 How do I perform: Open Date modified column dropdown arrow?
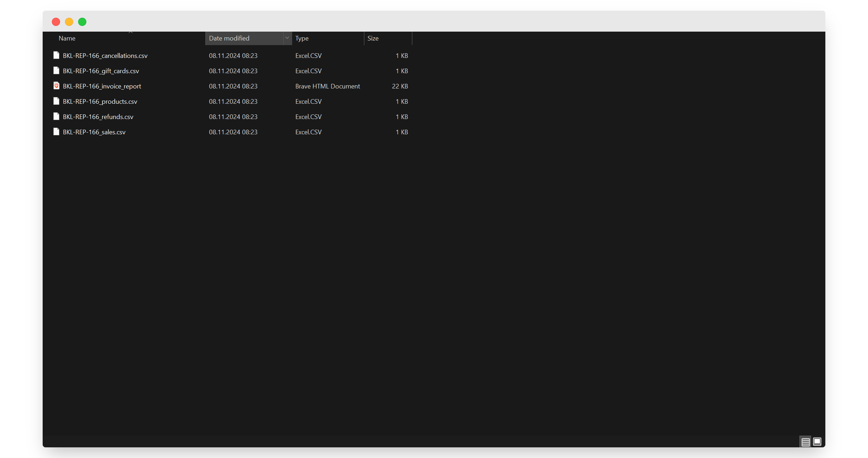pyautogui.click(x=287, y=38)
